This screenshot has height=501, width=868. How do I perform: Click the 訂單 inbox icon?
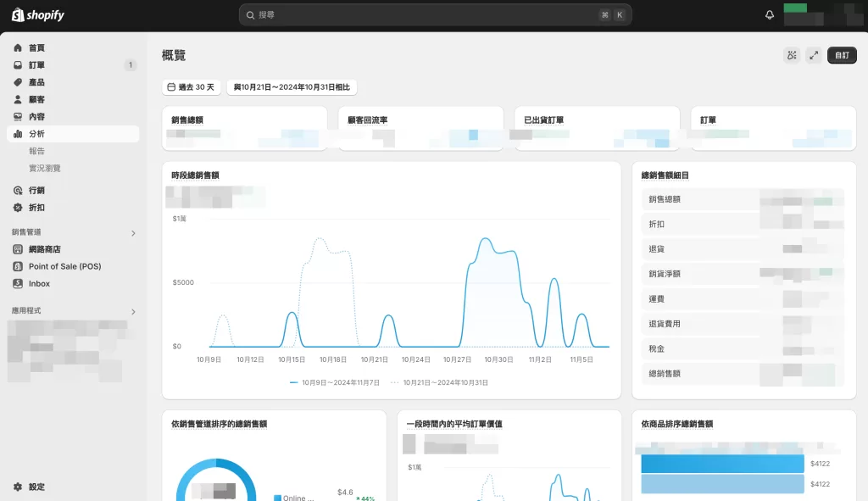click(18, 64)
